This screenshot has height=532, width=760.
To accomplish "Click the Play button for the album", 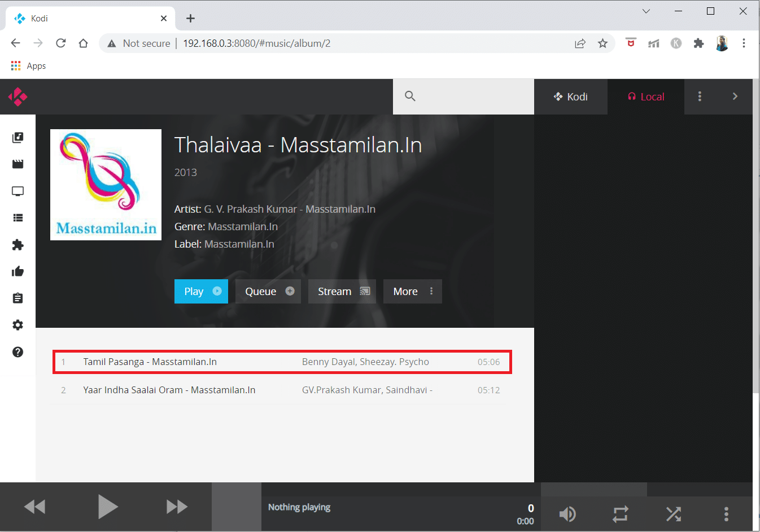I will point(201,291).
